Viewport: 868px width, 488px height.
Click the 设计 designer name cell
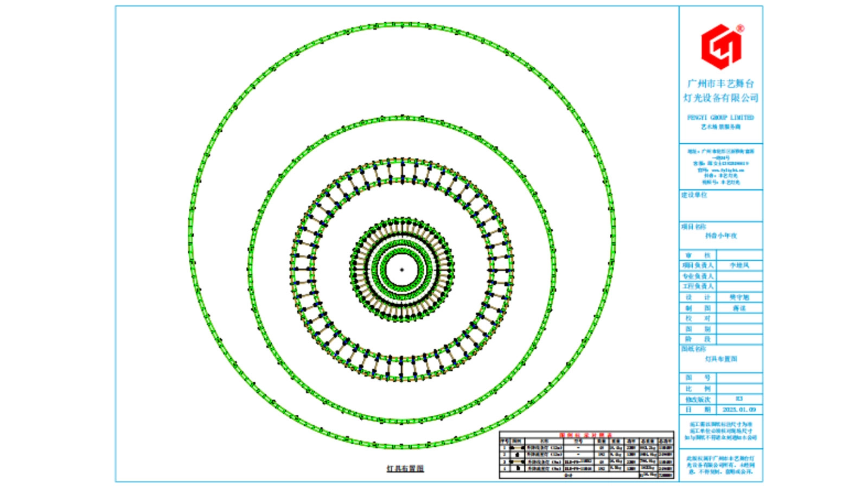click(x=739, y=297)
